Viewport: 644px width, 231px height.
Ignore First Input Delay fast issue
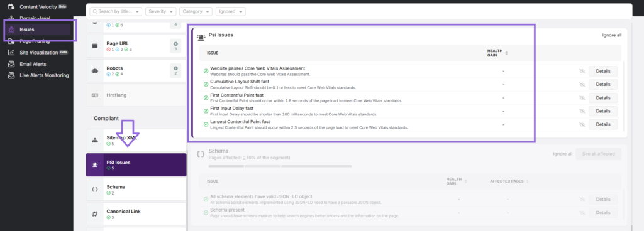[x=582, y=111]
